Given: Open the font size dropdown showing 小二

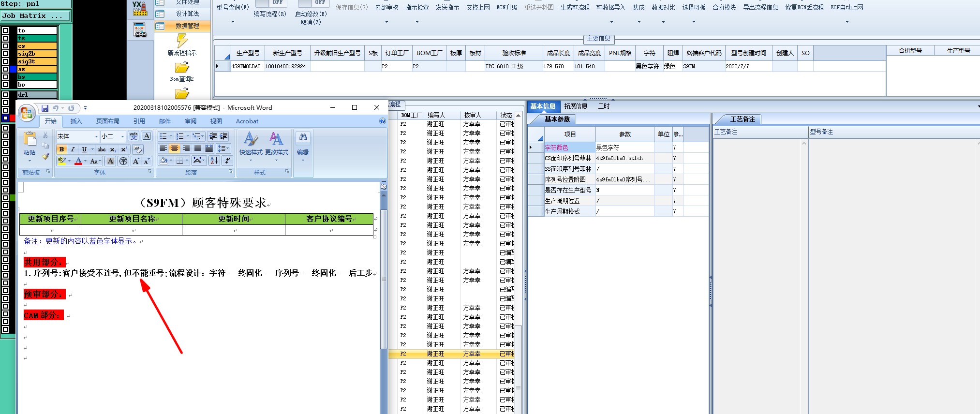Looking at the screenshot, I should [x=122, y=136].
